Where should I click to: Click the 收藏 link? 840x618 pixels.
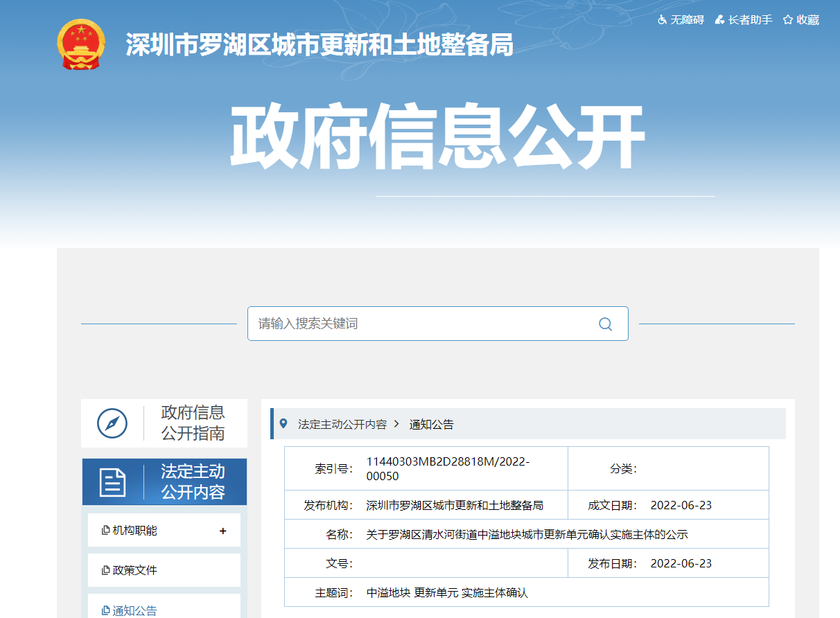[x=807, y=20]
